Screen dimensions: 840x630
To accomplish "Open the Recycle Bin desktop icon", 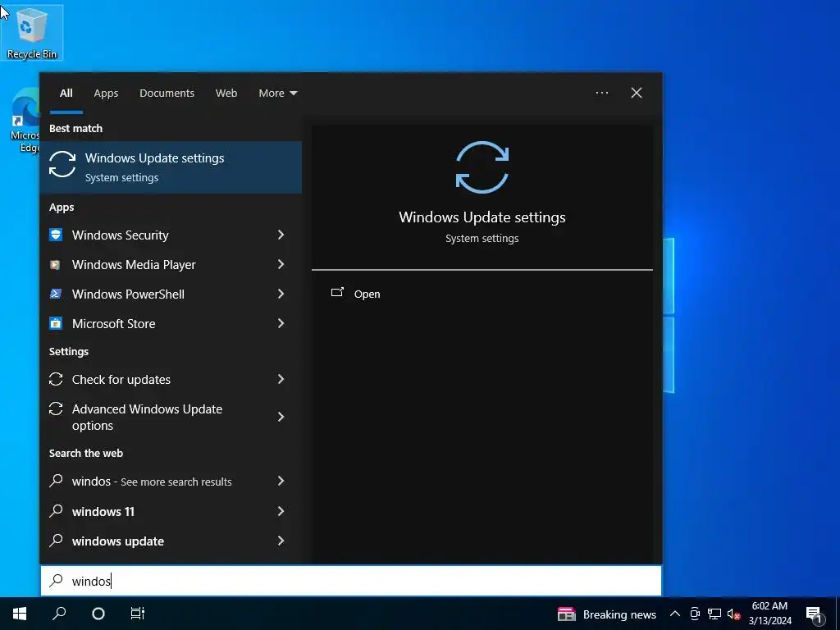I will (32, 33).
